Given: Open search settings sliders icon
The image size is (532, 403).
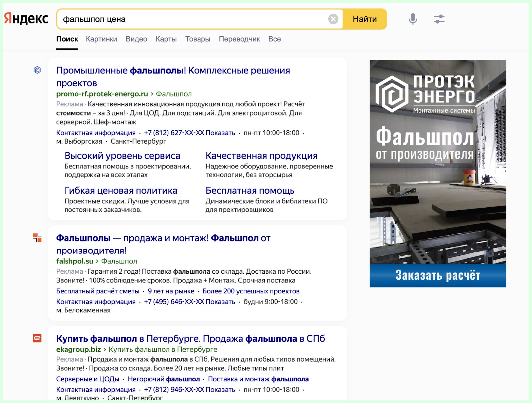Looking at the screenshot, I should (x=439, y=19).
